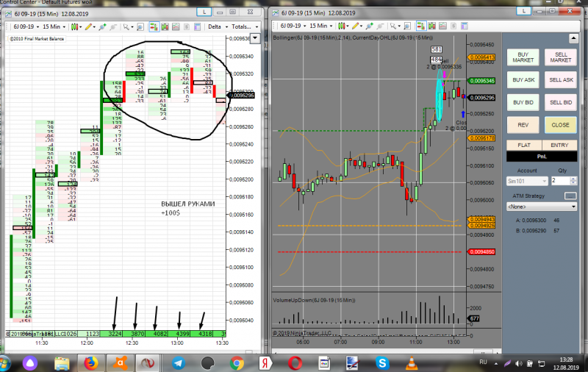588x372 pixels.
Task: Select the cursor pointer tool in right chart
Action: coord(393,26)
